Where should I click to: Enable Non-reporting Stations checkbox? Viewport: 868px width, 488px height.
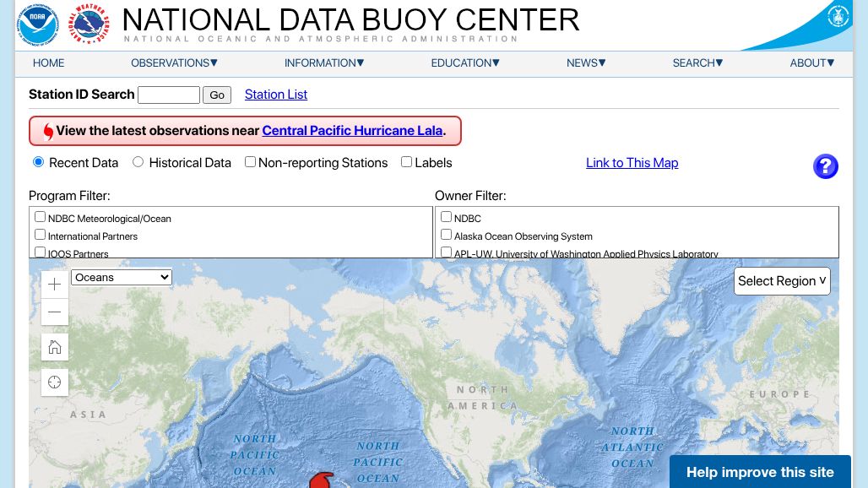point(250,161)
